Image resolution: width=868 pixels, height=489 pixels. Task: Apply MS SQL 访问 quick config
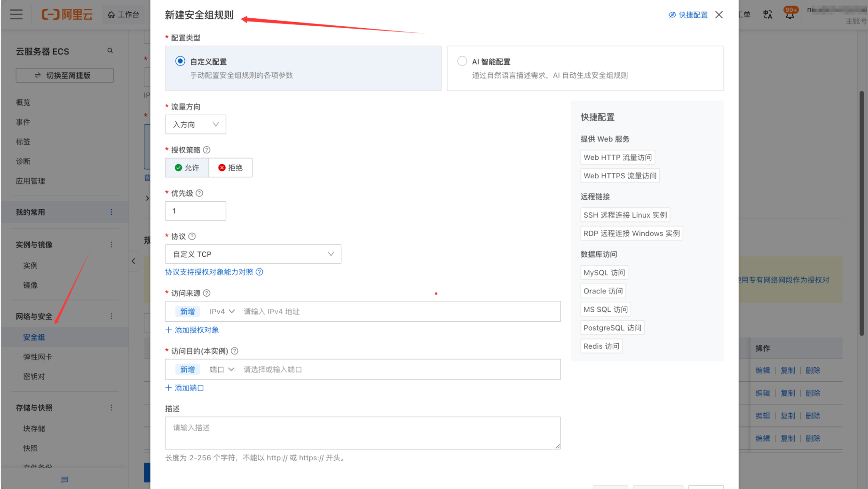(x=606, y=309)
